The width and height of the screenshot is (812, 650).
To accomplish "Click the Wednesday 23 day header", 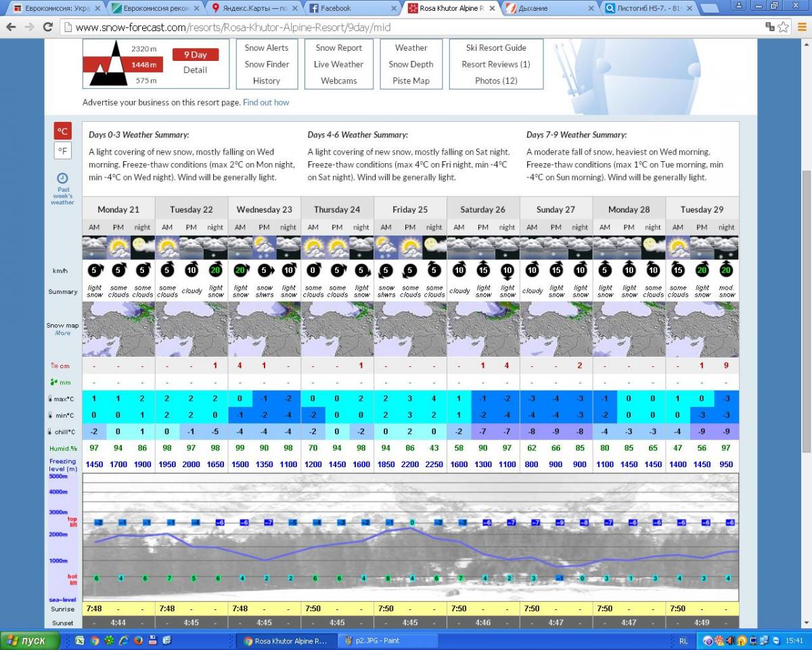I will (x=265, y=209).
